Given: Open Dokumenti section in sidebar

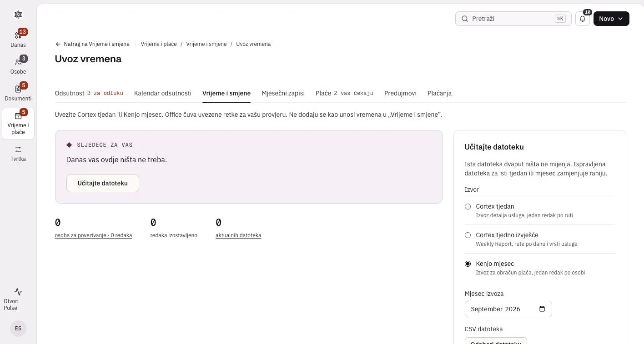Looking at the screenshot, I should [18, 93].
